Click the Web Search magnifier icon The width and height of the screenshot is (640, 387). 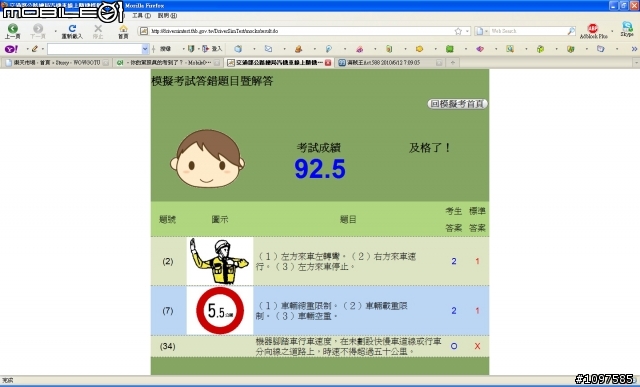571,31
